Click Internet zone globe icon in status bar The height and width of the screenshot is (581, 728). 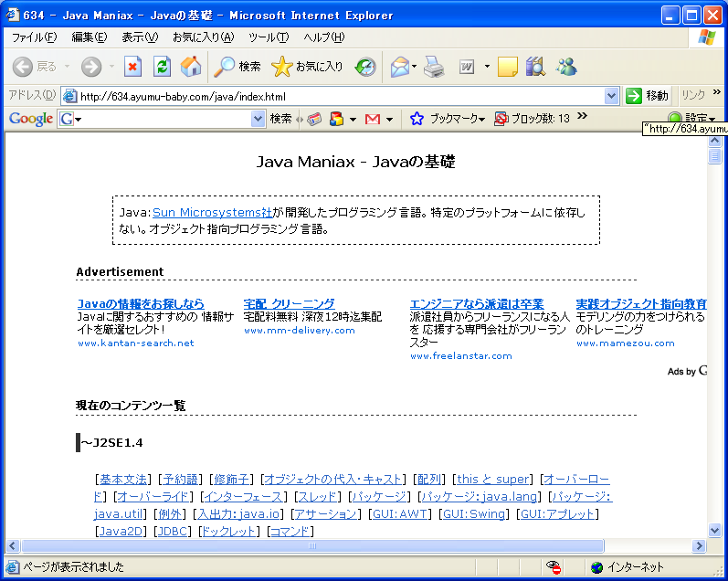(x=596, y=567)
